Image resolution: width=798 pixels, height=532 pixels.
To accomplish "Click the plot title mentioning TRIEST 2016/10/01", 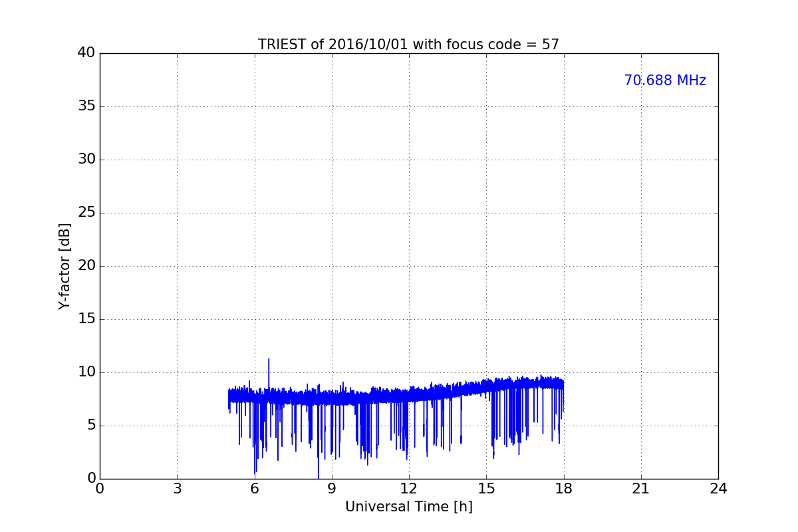I will tap(408, 45).
